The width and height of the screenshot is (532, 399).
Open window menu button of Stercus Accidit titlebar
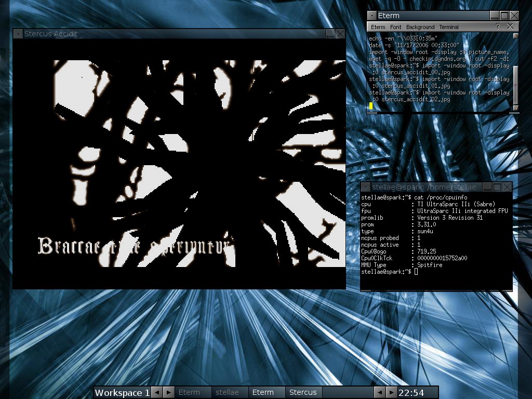click(18, 34)
